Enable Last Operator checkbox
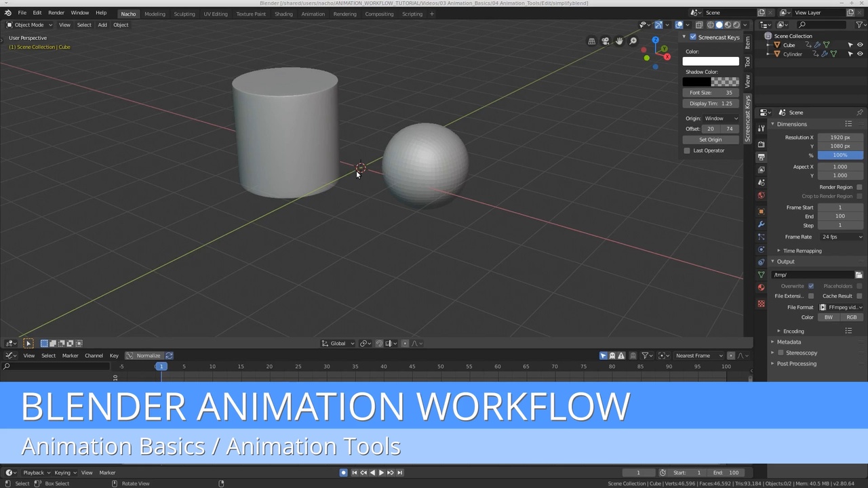Image resolution: width=868 pixels, height=488 pixels. pos(687,150)
